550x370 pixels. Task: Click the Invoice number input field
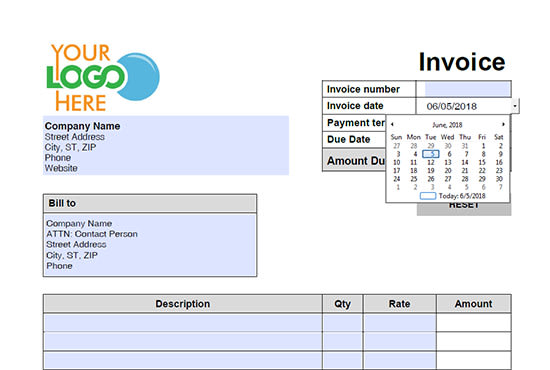[x=468, y=89]
